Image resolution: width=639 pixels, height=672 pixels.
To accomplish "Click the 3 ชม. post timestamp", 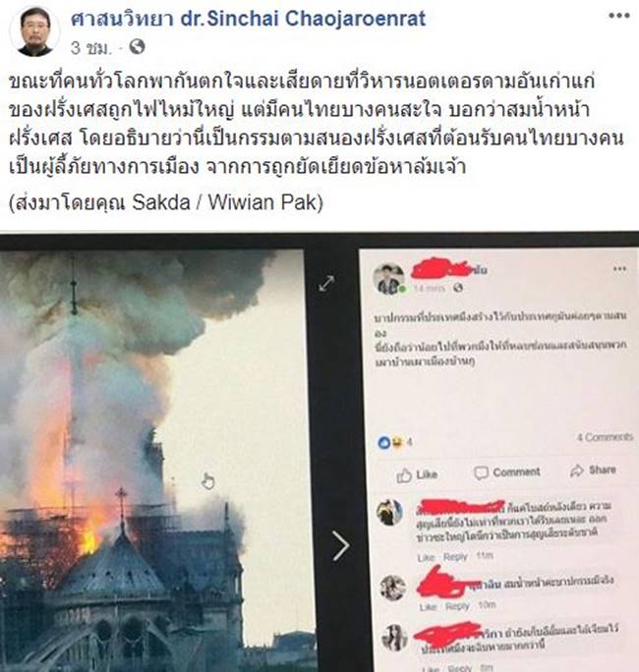I will 90,47.
